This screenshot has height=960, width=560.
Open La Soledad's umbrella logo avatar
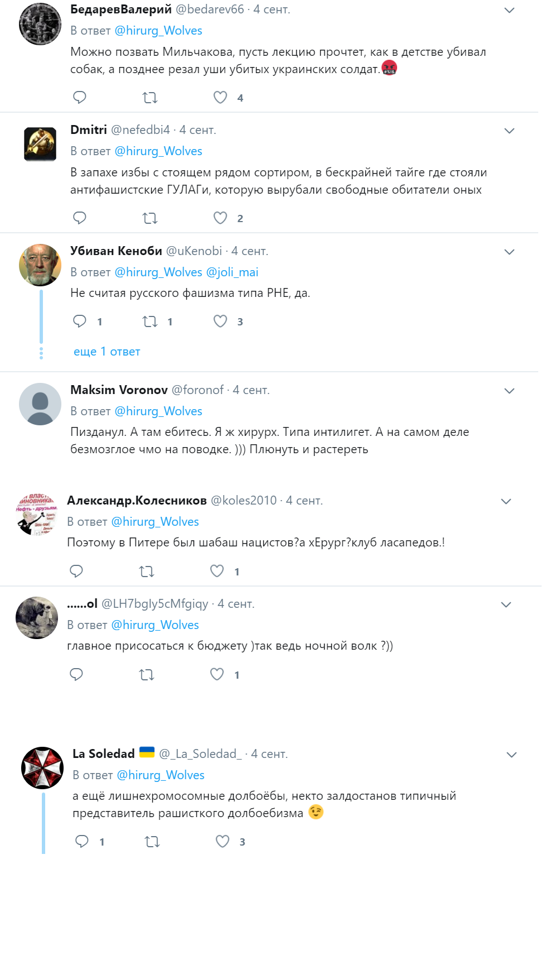click(x=42, y=768)
